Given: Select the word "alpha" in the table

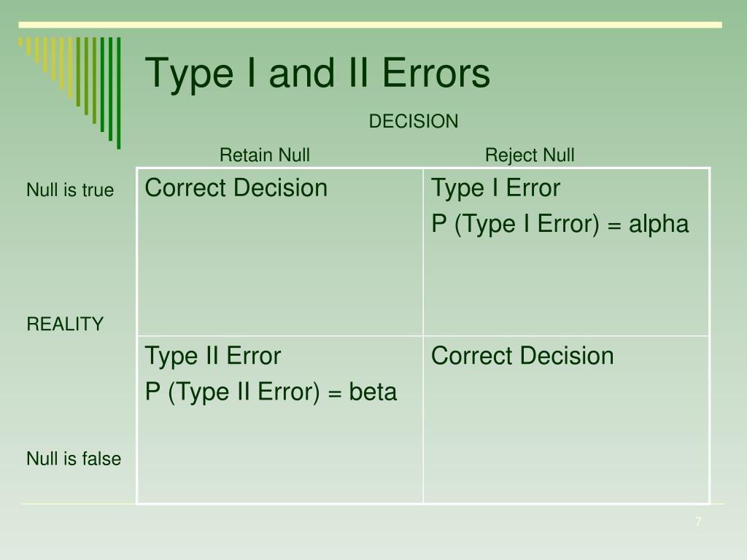Looking at the screenshot, I should pos(659,225).
